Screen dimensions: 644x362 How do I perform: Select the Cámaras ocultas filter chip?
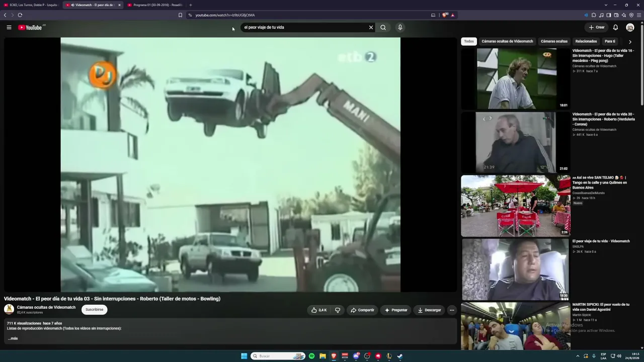(554, 41)
